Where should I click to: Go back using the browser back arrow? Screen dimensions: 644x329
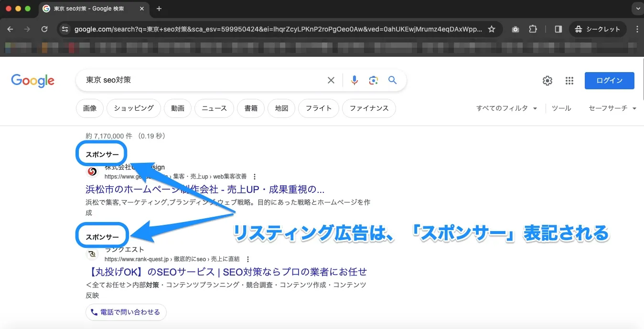11,29
